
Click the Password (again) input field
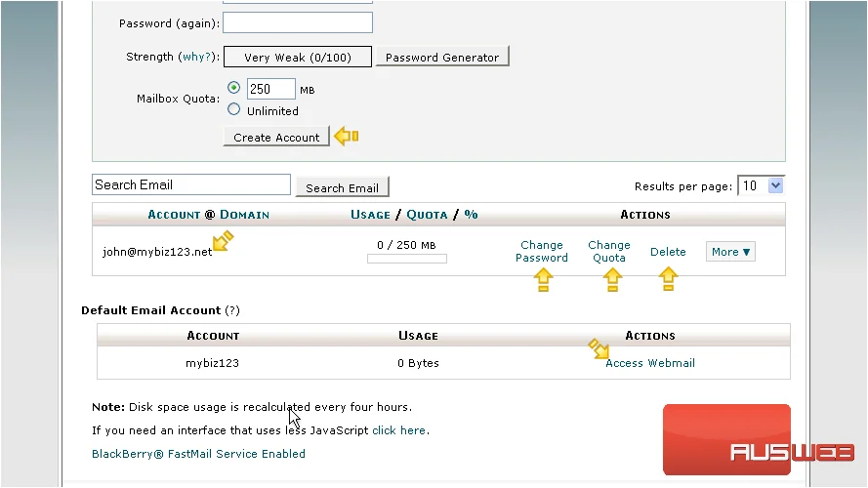coord(297,22)
